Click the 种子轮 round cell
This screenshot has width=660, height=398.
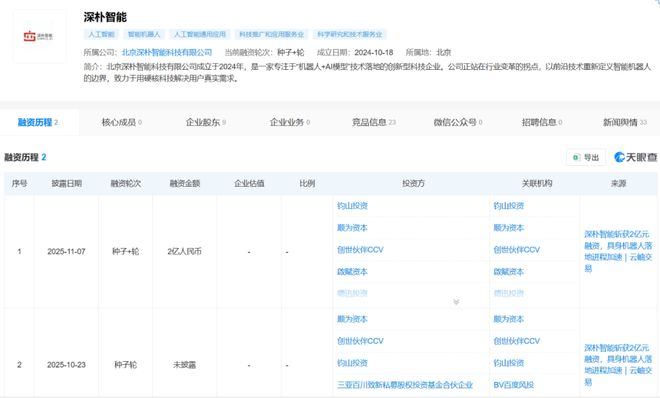(125, 365)
